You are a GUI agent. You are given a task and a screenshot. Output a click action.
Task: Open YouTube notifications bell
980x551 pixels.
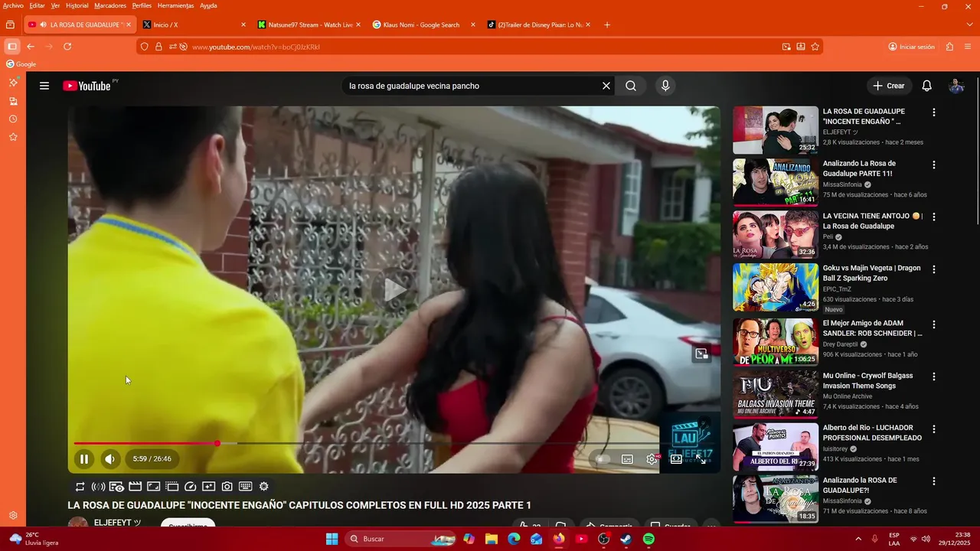pyautogui.click(x=926, y=86)
